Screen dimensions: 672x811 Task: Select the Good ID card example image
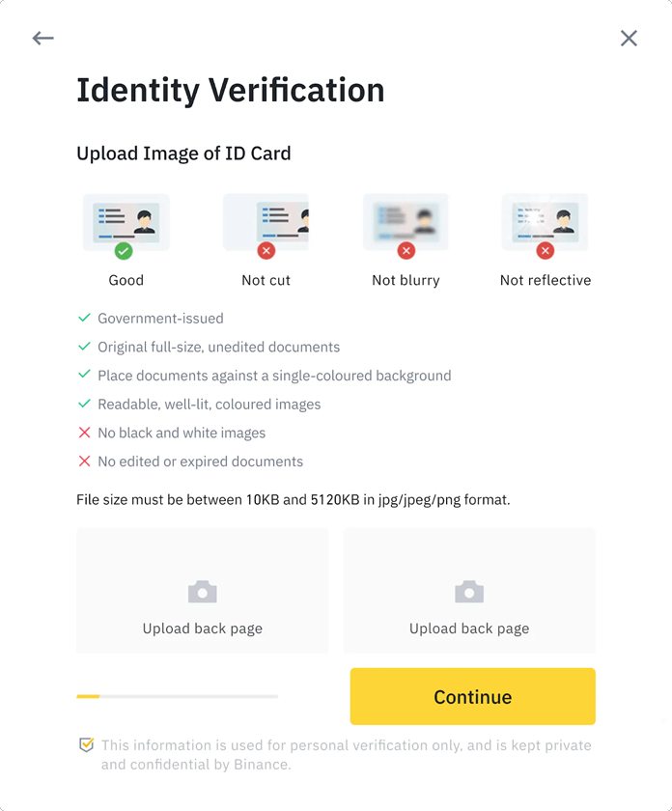tap(126, 221)
